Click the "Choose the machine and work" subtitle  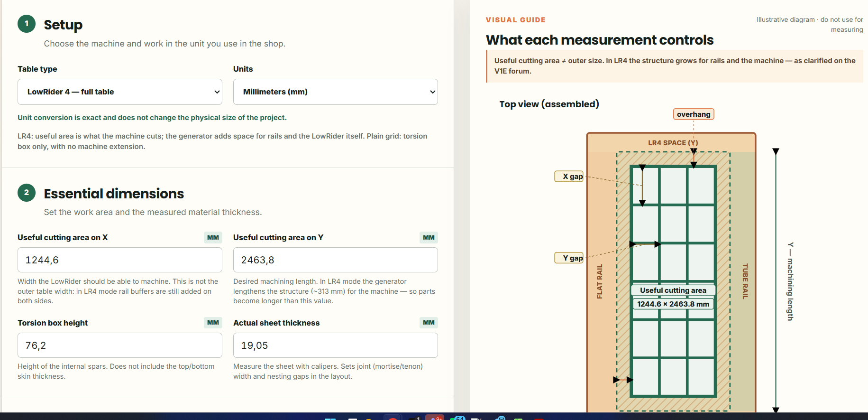point(164,44)
